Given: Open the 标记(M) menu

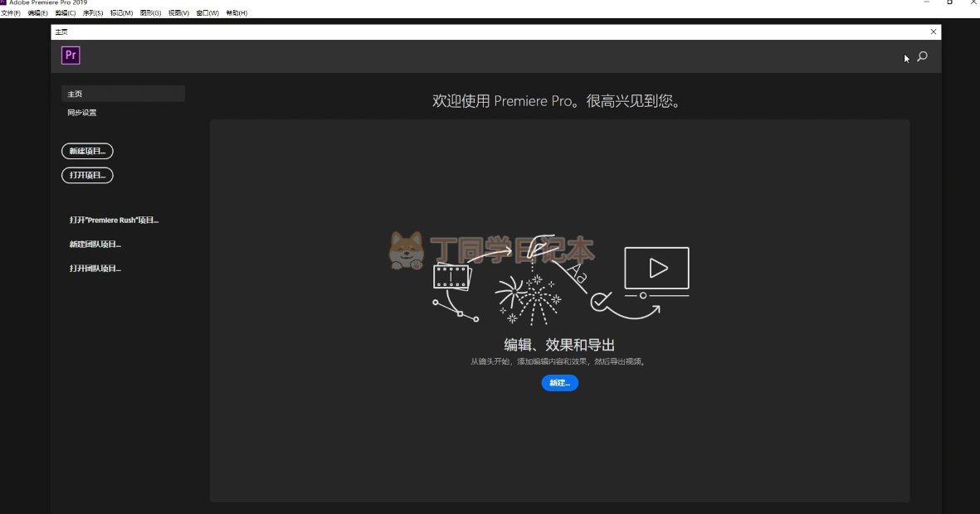Looking at the screenshot, I should click(121, 13).
